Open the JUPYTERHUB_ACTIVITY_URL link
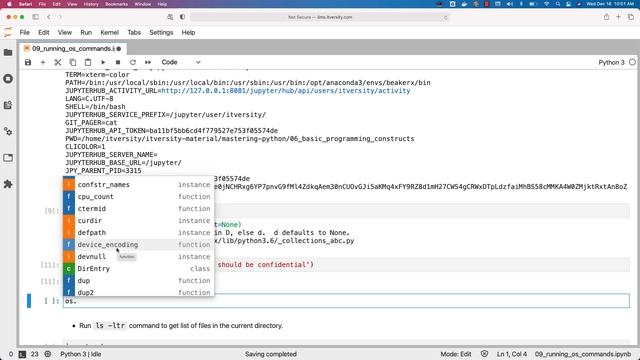The width and height of the screenshot is (640, 360). 286,91
